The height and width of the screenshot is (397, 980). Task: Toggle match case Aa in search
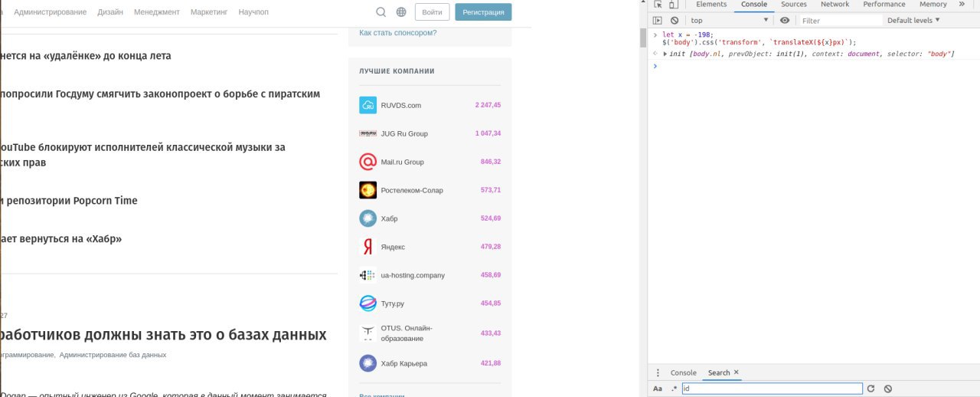tap(658, 389)
